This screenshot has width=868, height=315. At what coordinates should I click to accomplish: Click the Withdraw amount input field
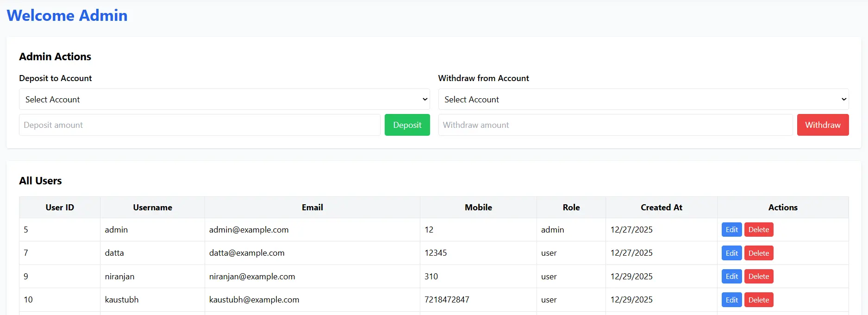coord(615,125)
